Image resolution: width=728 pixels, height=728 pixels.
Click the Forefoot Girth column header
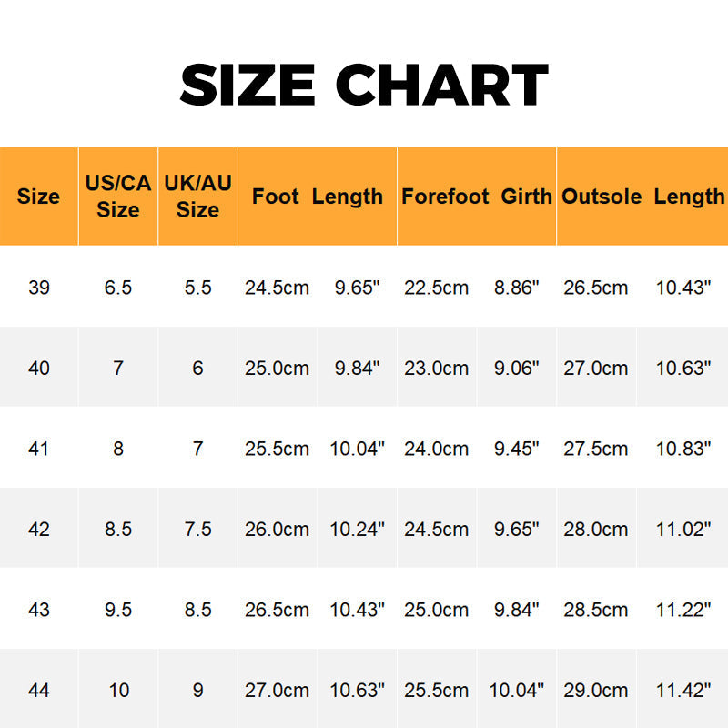click(x=477, y=197)
